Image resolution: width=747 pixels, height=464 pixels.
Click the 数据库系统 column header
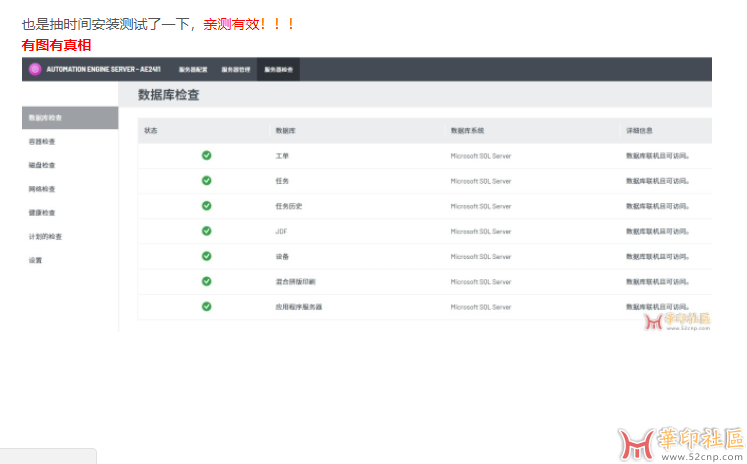pos(467,131)
